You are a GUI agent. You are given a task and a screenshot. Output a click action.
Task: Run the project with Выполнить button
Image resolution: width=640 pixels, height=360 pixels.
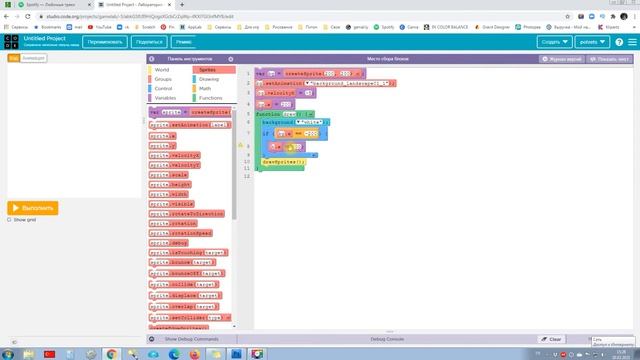pos(33,208)
